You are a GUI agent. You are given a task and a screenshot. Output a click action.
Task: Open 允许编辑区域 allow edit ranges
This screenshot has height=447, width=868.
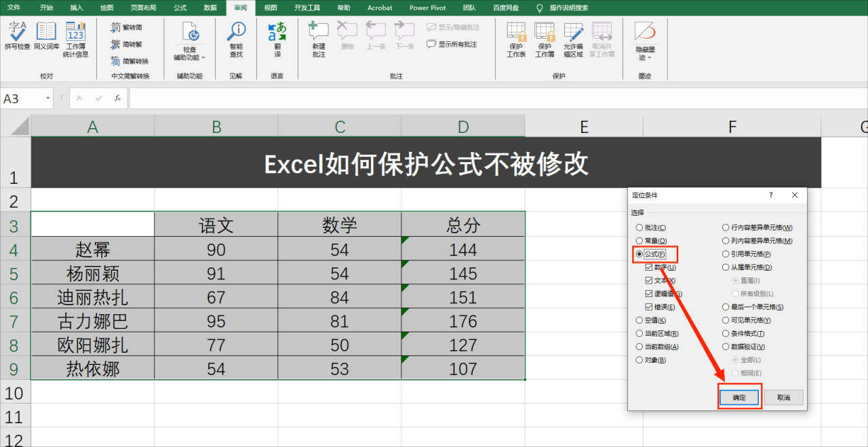[573, 40]
